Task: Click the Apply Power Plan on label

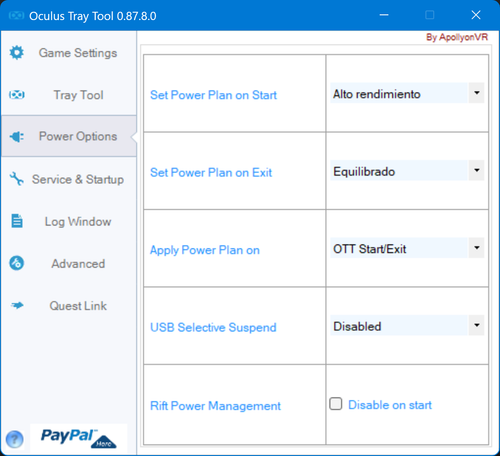Action: pyautogui.click(x=205, y=250)
